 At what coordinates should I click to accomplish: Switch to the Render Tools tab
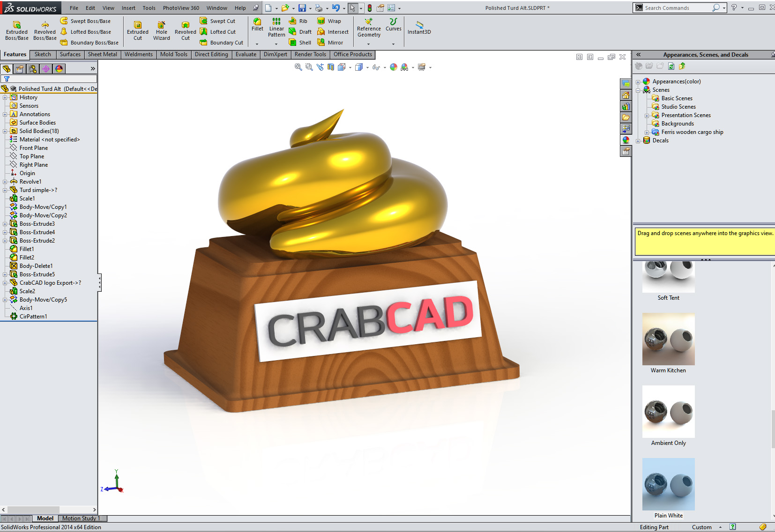[x=310, y=54]
